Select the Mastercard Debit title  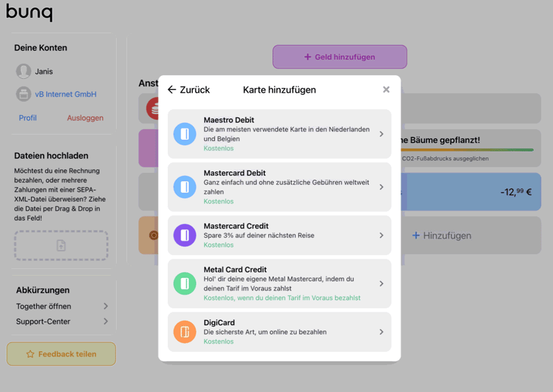[x=234, y=173]
